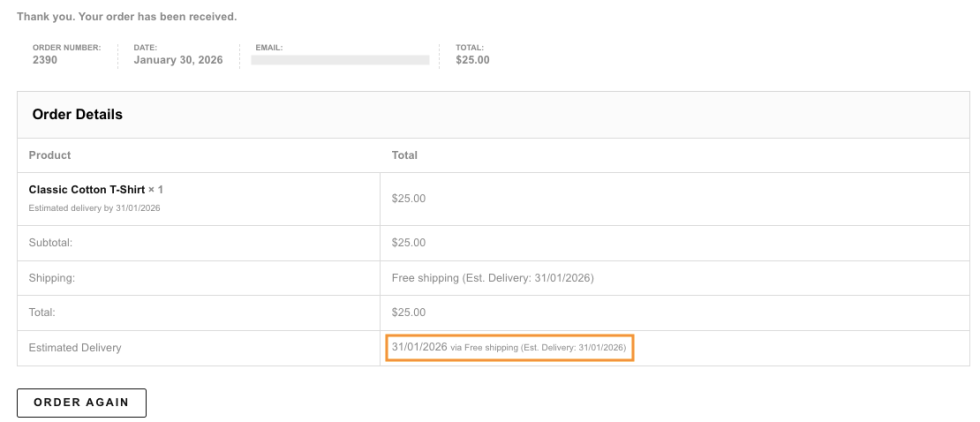Click the Order Details heading
This screenshot has height=422, width=980.
[x=78, y=115]
